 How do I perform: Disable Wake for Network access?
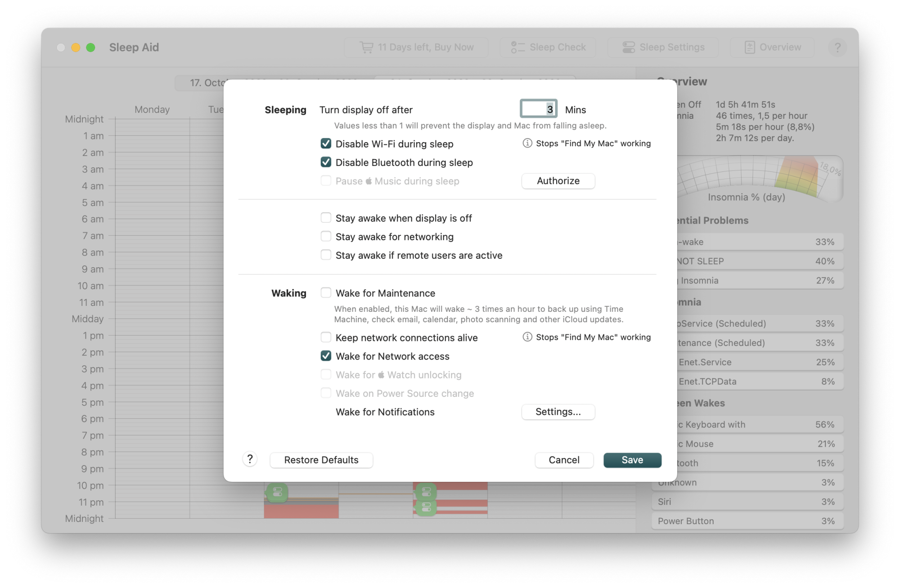326,356
